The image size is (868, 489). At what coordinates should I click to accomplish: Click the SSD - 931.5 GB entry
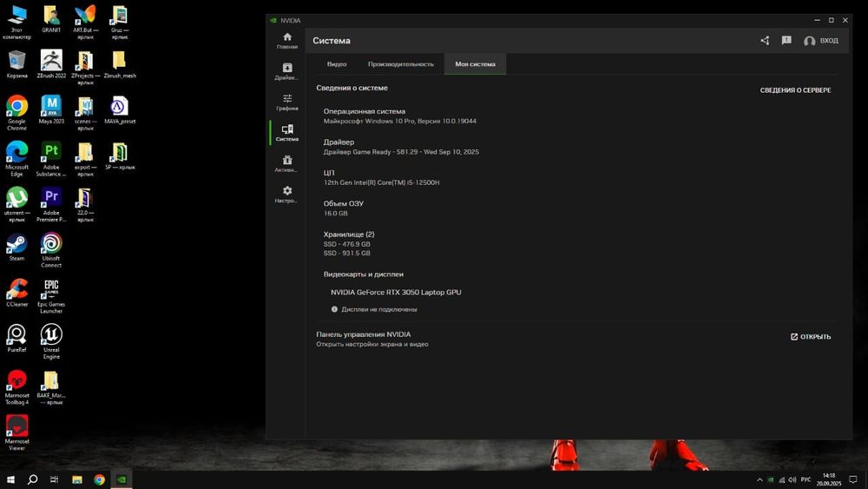346,253
